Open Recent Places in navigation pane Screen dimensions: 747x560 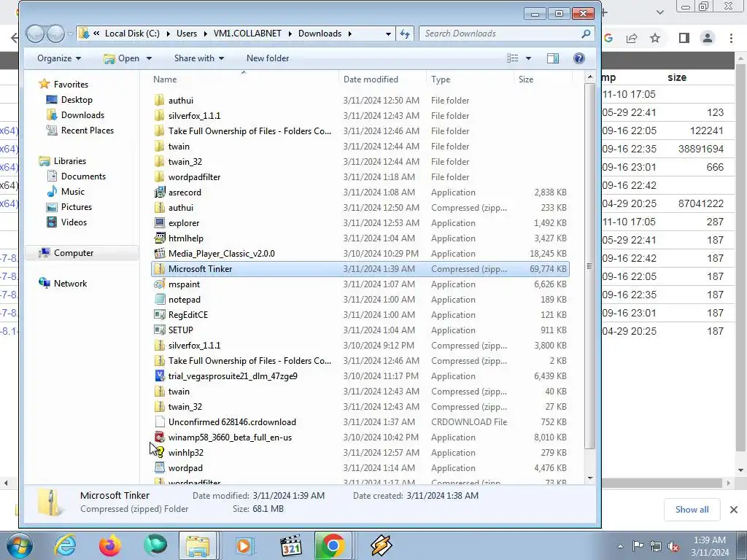(x=87, y=131)
